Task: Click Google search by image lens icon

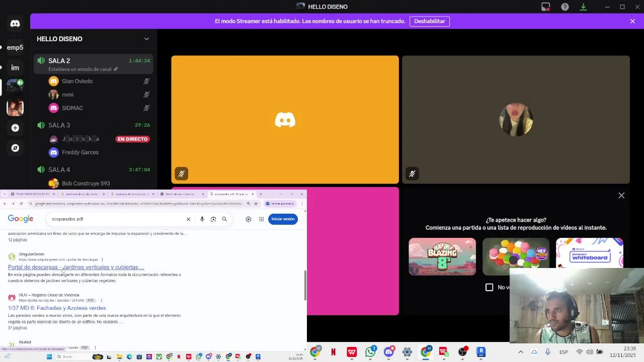Action: pyautogui.click(x=213, y=219)
